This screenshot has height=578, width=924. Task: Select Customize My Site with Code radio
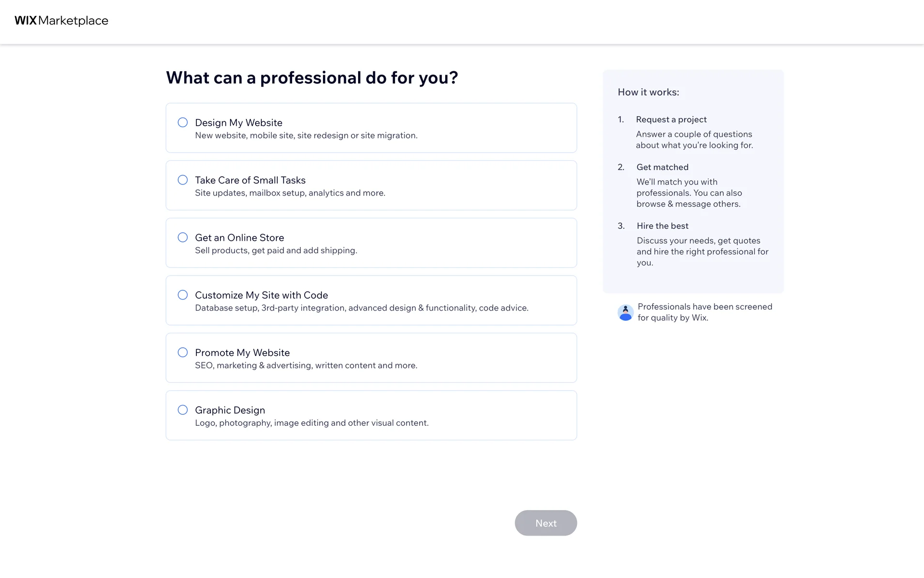pyautogui.click(x=183, y=295)
